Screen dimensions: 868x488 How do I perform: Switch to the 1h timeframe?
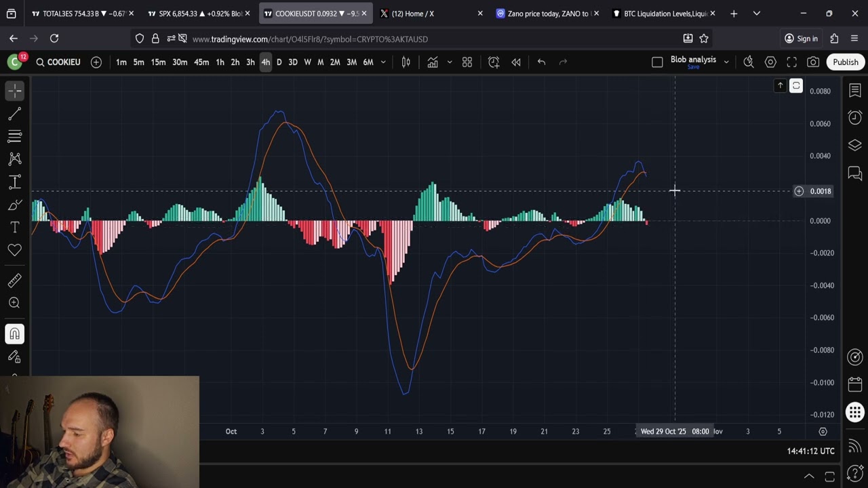pos(220,62)
